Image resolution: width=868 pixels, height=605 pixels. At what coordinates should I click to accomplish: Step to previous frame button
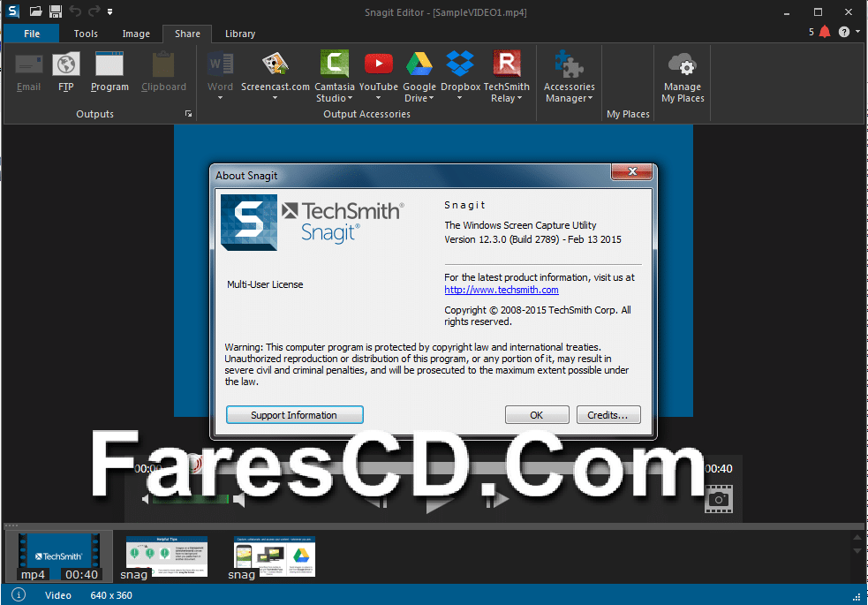pos(376,501)
